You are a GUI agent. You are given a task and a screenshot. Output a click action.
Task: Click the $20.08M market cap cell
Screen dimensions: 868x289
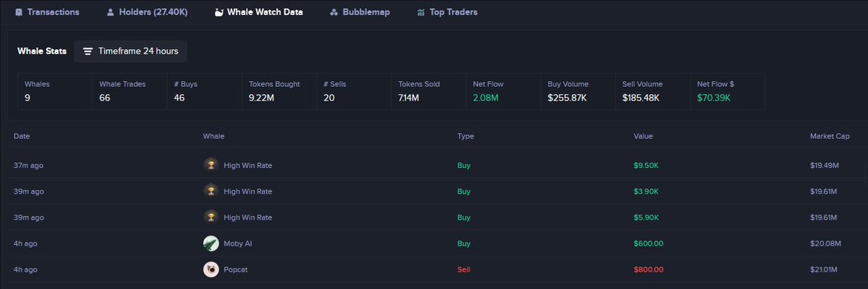pyautogui.click(x=825, y=243)
